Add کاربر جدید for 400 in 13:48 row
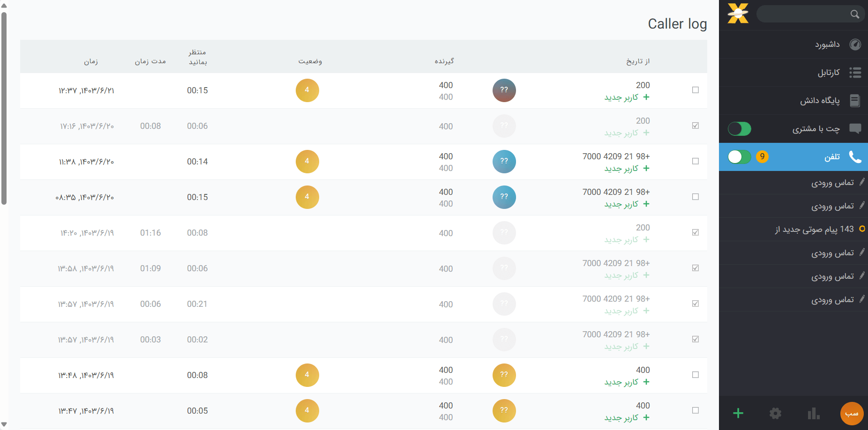The image size is (868, 430). click(x=627, y=382)
